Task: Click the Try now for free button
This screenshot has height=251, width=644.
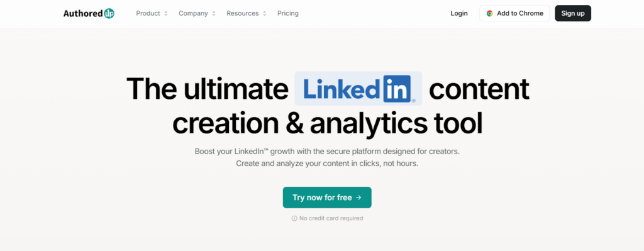Action: [327, 198]
